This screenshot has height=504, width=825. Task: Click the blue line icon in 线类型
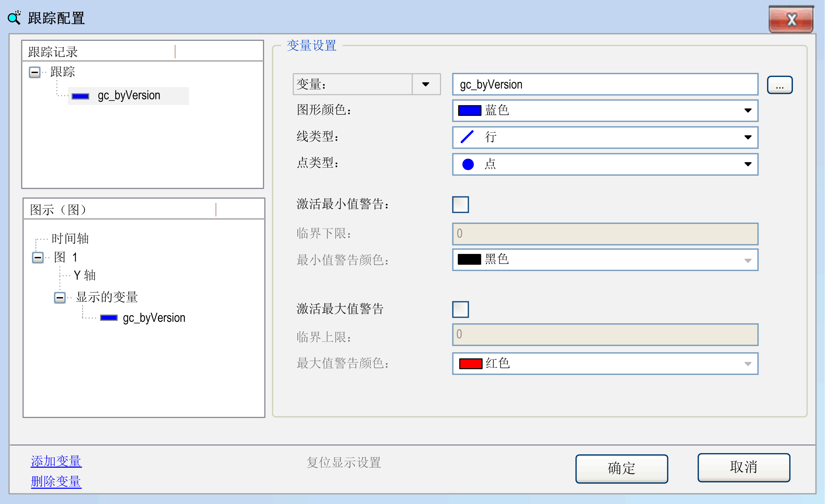467,137
